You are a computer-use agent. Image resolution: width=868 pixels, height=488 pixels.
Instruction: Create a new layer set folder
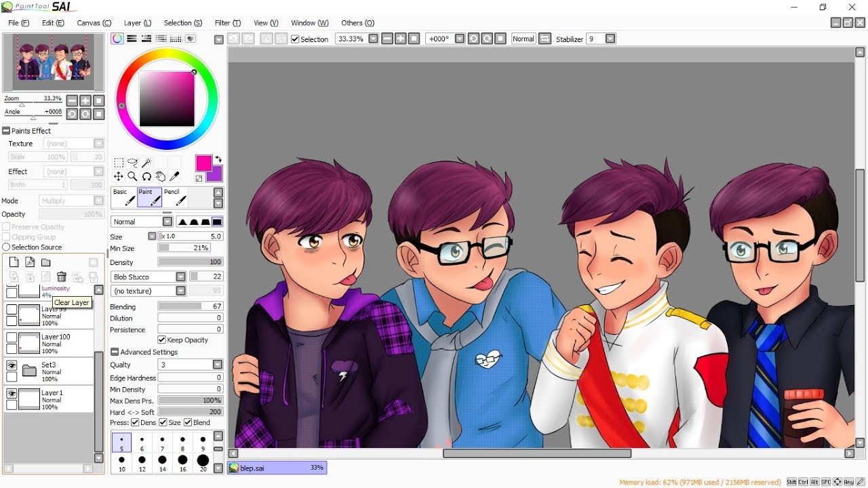tap(46, 262)
